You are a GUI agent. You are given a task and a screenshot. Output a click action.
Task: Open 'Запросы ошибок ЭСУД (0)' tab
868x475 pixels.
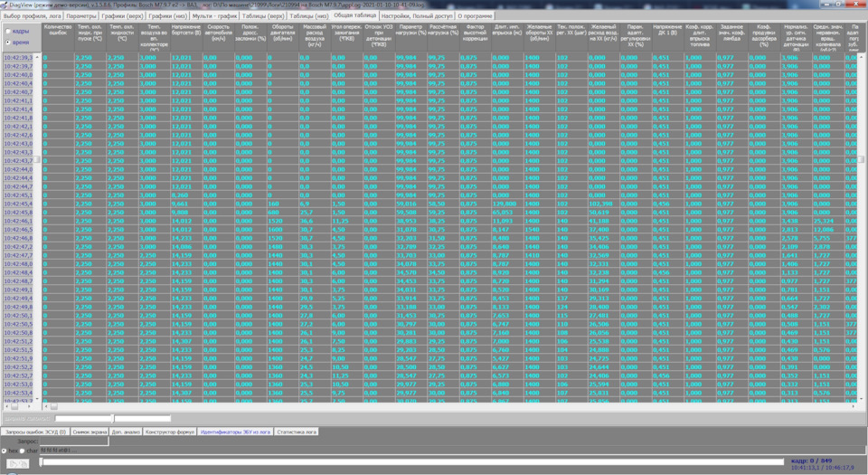pos(36,432)
